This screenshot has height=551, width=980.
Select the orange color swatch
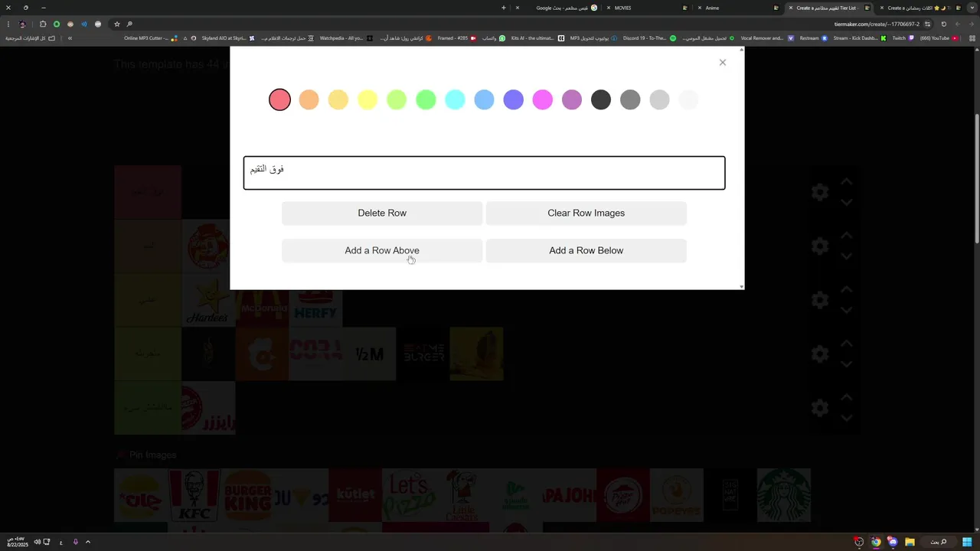click(309, 99)
